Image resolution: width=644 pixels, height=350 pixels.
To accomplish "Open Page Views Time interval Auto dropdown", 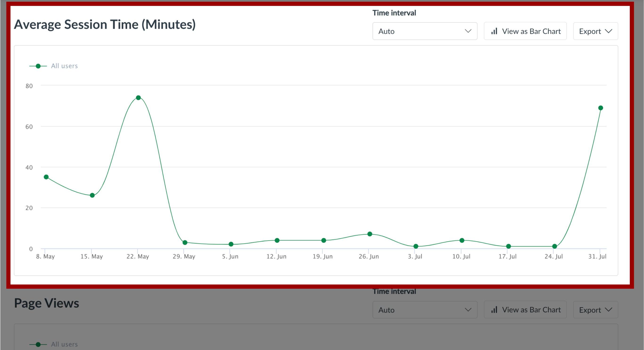I will (425, 310).
